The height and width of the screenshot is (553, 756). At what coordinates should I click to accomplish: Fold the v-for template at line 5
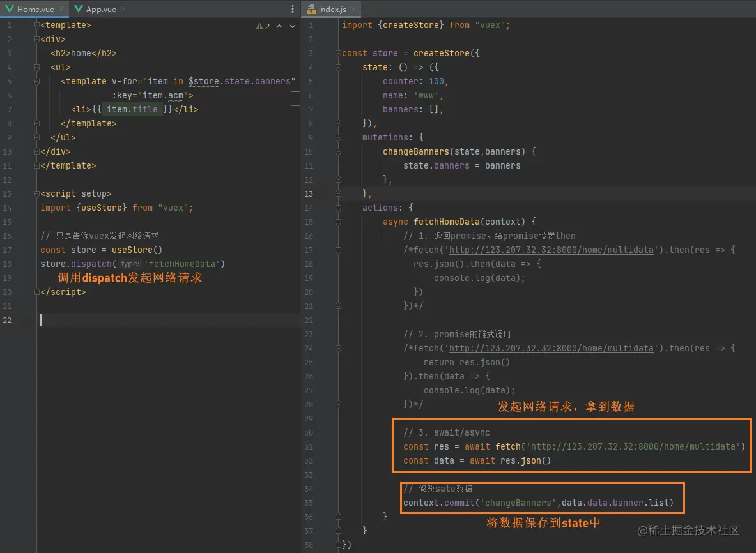click(36, 81)
